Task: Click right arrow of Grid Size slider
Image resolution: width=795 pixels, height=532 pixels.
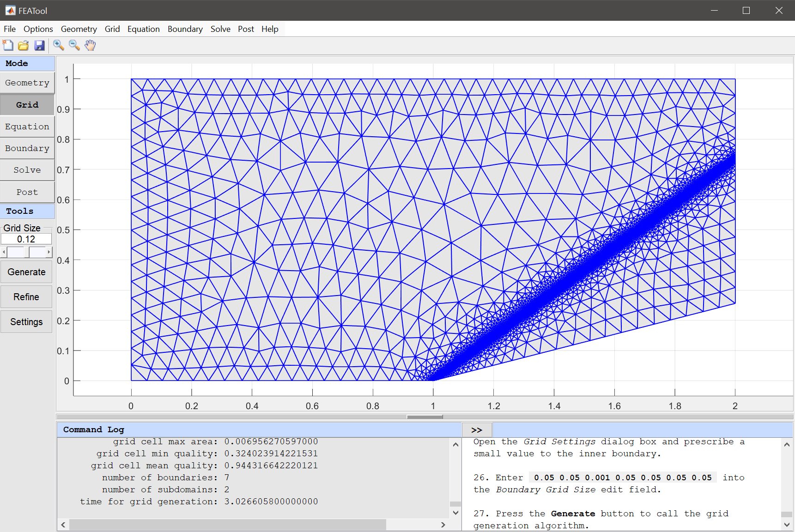Action: (x=49, y=252)
